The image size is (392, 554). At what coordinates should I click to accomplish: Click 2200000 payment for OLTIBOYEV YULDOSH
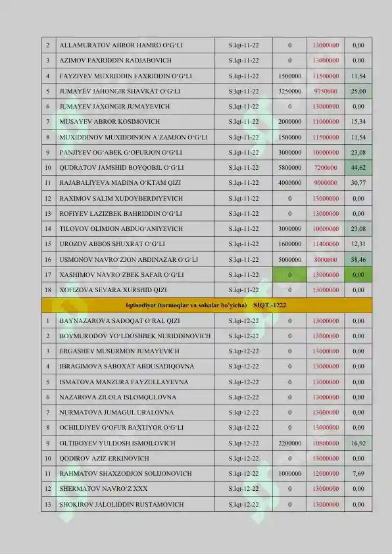(x=289, y=443)
